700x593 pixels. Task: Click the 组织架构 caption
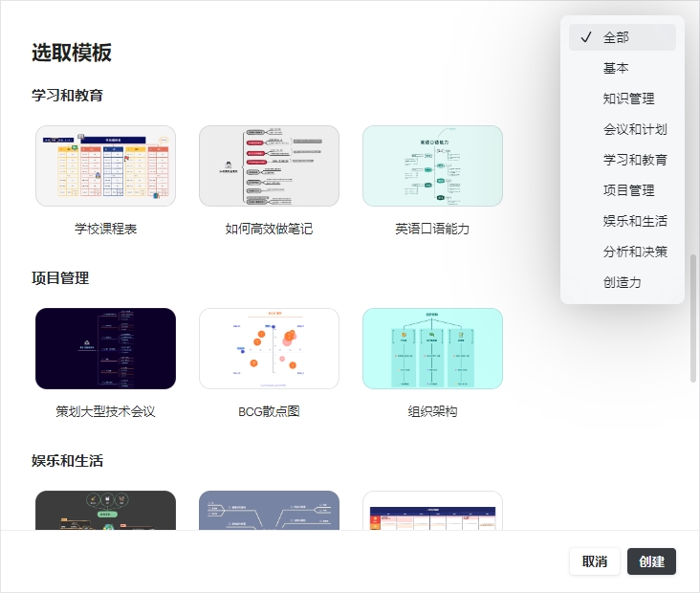(432, 411)
